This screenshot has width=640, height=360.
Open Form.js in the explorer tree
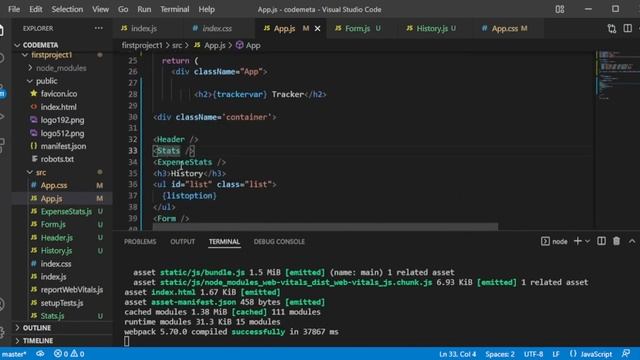(53, 224)
